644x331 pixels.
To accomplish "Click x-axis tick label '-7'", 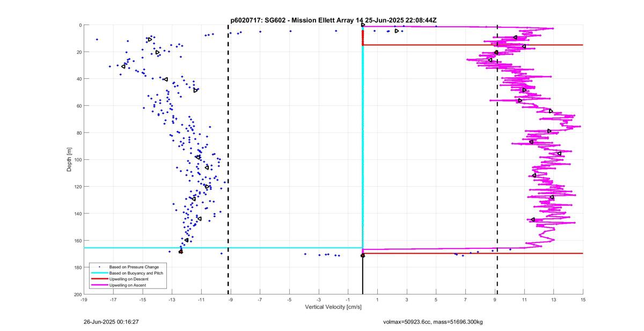I will click(260, 299).
